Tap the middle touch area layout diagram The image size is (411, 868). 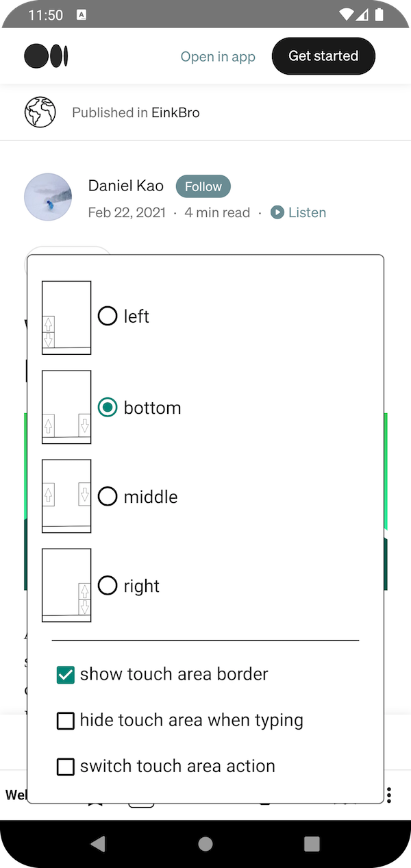(x=66, y=496)
